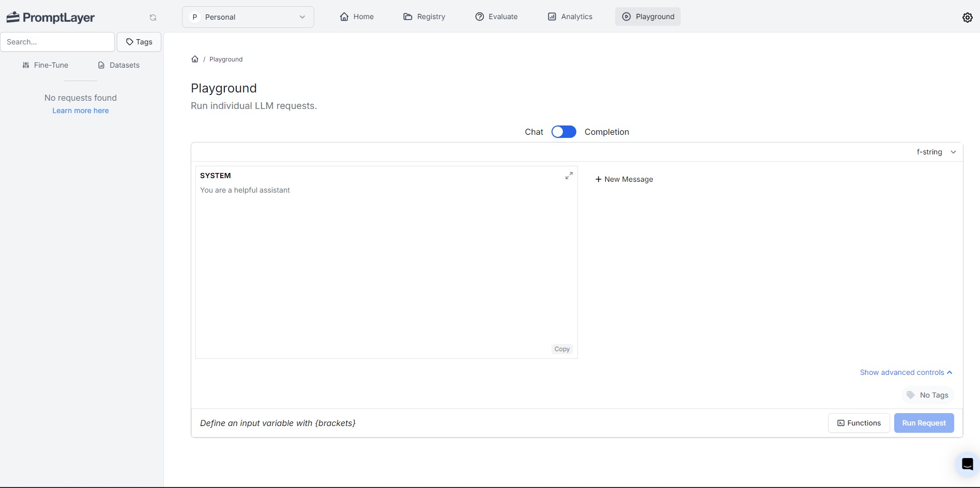Screen dimensions: 980x488
Task: Open the Functions editor
Action: point(859,423)
